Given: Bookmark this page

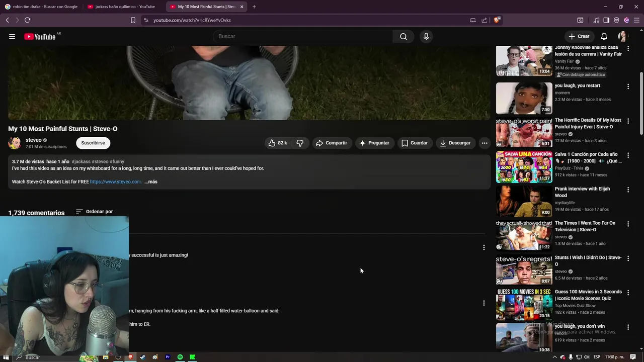Looking at the screenshot, I should pyautogui.click(x=133, y=20).
